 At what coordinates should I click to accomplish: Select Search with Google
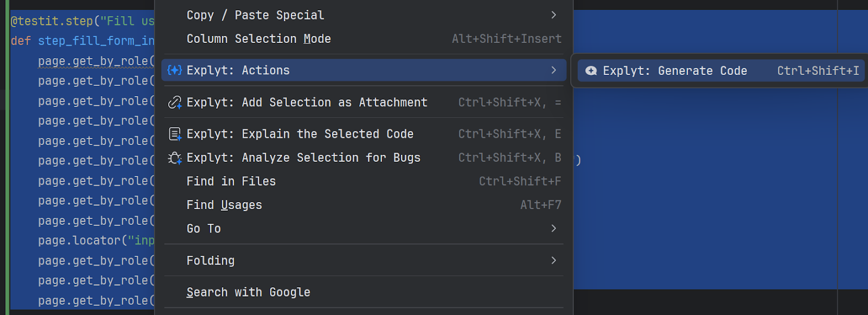pos(248,292)
